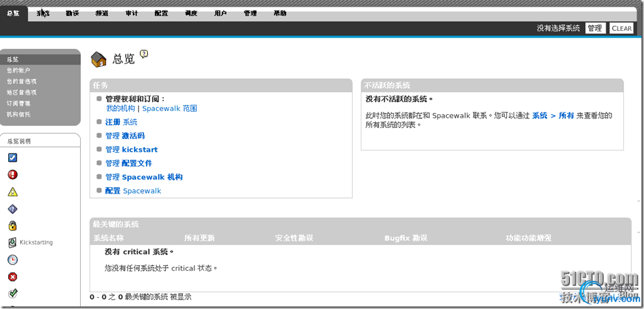Open the 管理 Spacewalk 机构 task link
Viewport: 644px width, 309px height.
(143, 177)
